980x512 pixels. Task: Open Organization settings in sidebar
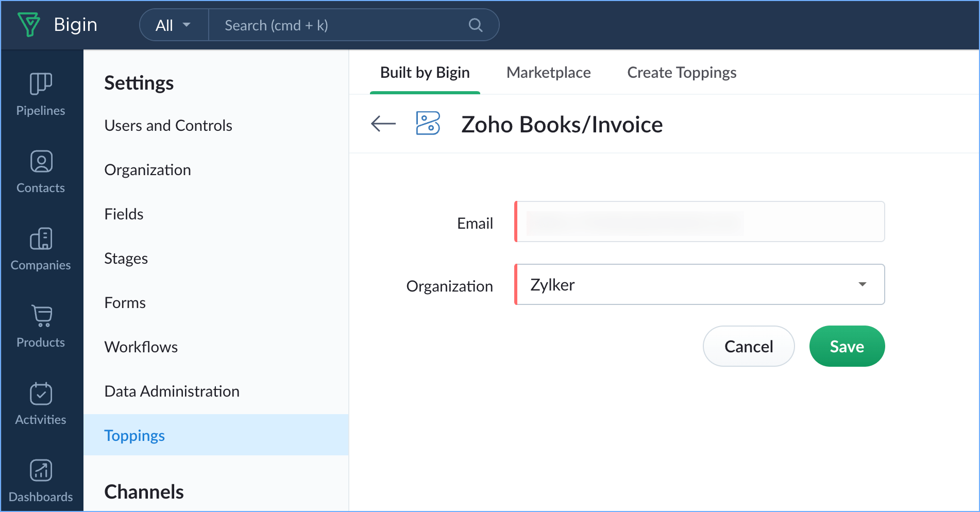click(x=147, y=170)
